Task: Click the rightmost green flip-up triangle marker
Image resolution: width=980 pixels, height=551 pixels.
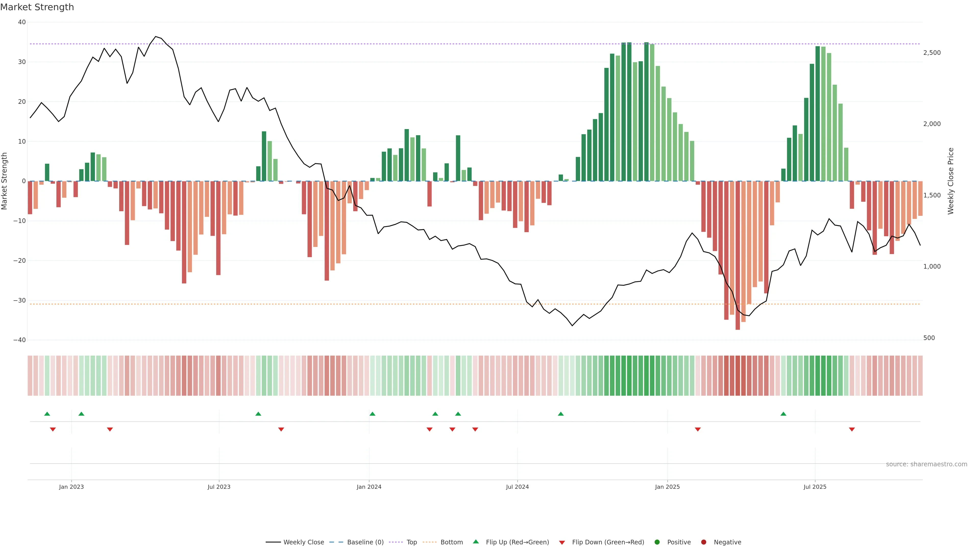Action: [783, 414]
